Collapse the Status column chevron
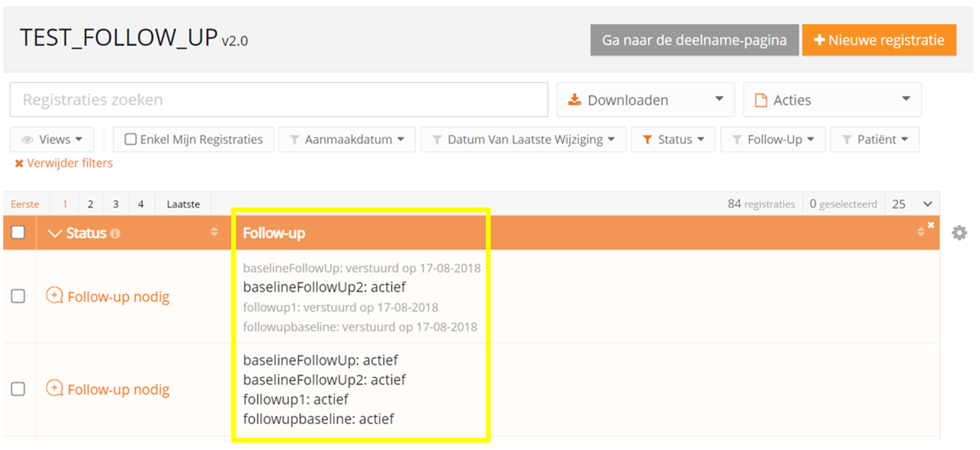Screen dimensions: 980x450 coord(55,233)
